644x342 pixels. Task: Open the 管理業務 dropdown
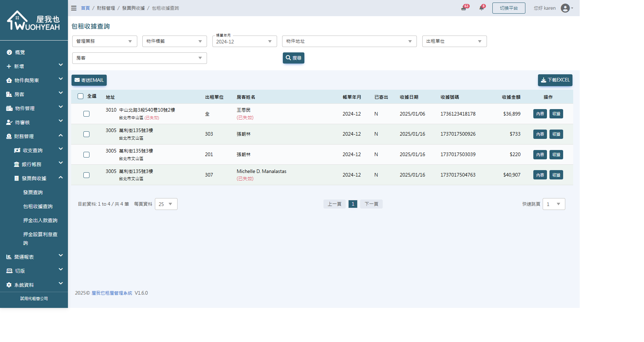pyautogui.click(x=105, y=41)
